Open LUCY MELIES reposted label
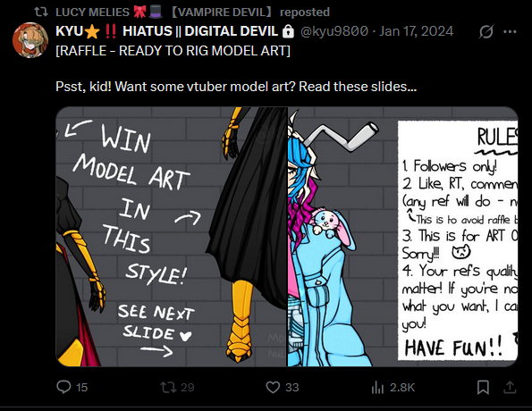The image size is (532, 411). tap(193, 13)
